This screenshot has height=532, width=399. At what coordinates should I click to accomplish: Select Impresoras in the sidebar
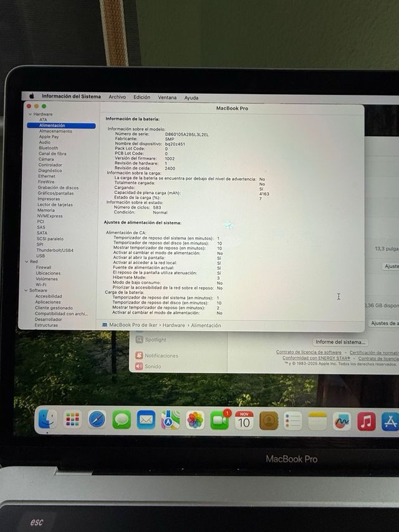pos(49,199)
